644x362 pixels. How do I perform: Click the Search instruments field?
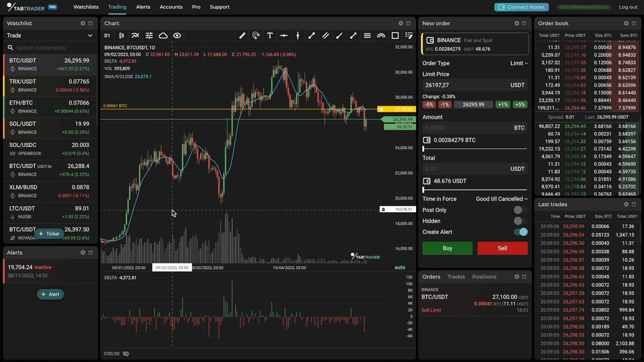coord(49,48)
